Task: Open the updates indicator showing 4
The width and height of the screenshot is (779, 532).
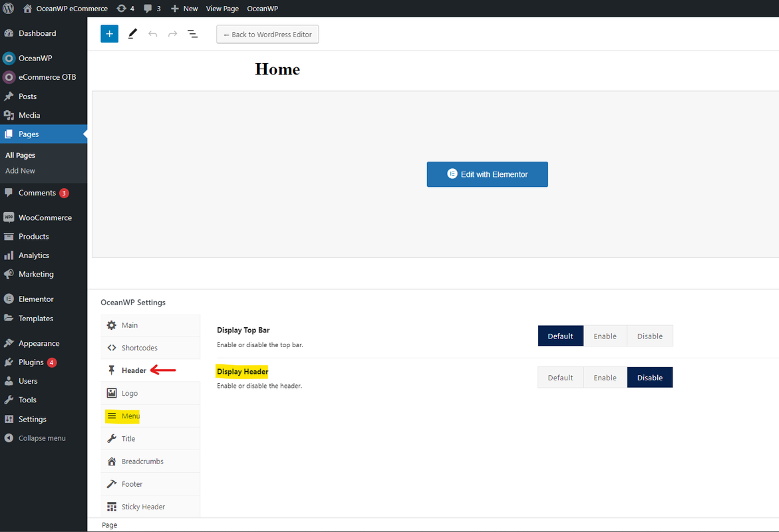Action: click(x=125, y=9)
